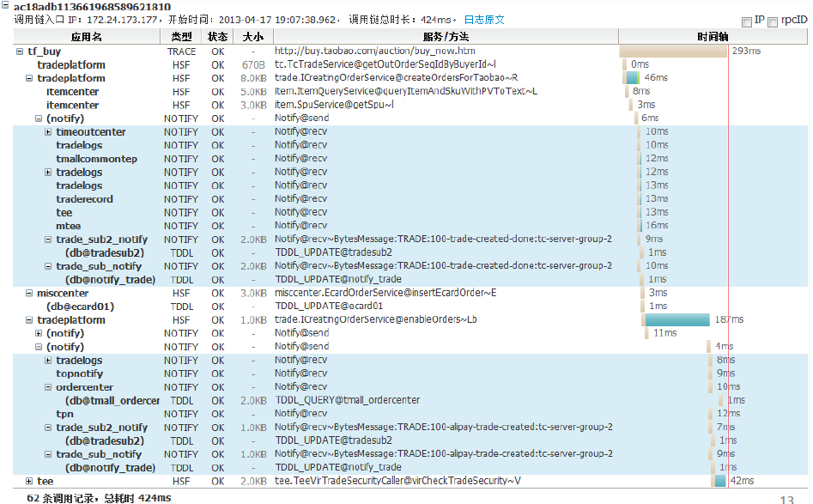This screenshot has width=813, height=504.
Task: Enable the rpcID checkbox
Action: (773, 21)
